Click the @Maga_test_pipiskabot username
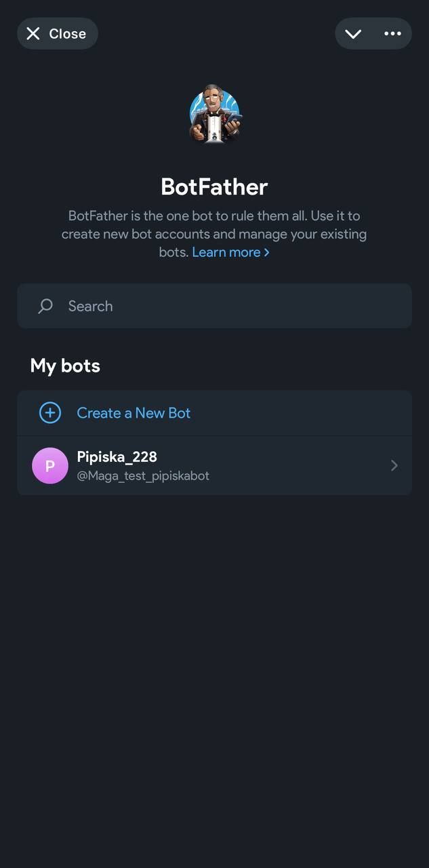 pyautogui.click(x=142, y=476)
